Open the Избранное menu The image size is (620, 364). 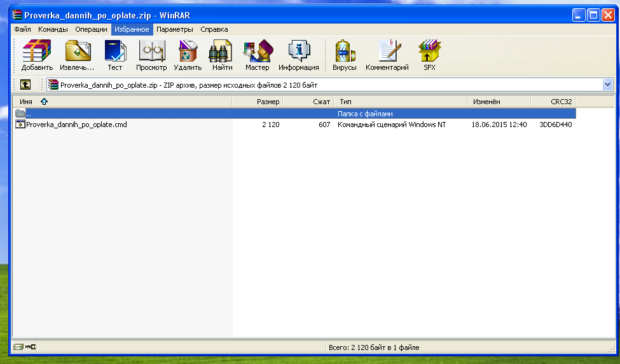tap(132, 29)
